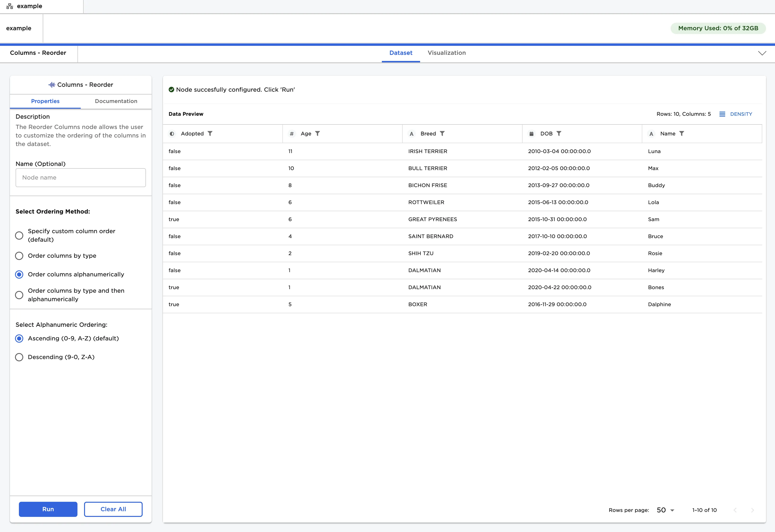The image size is (775, 532).
Task: Select Order columns by type
Action: [x=19, y=256]
